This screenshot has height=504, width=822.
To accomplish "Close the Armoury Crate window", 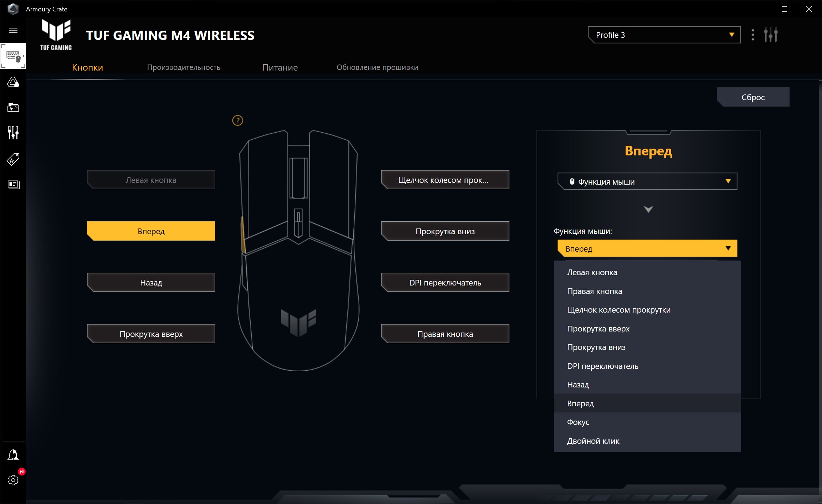I will (809, 9).
